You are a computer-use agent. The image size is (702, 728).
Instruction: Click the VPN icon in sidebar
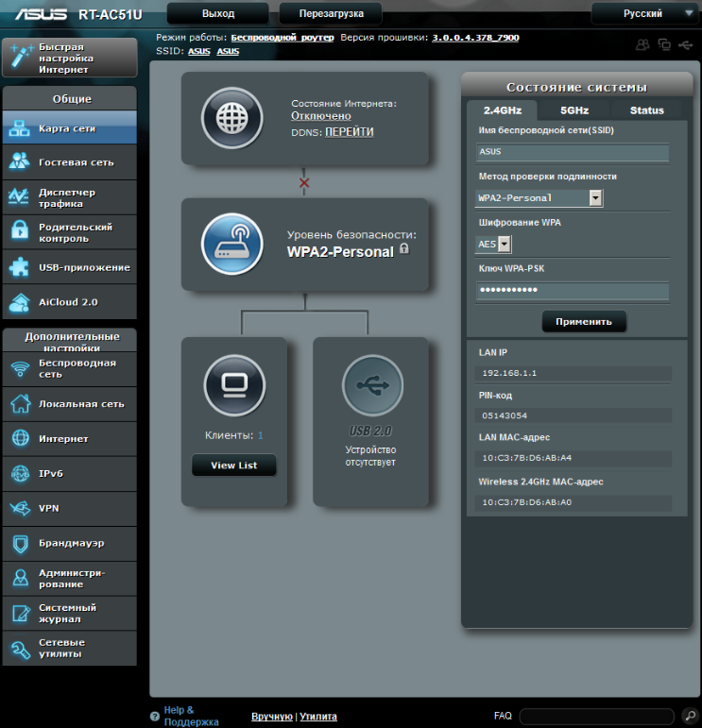[21, 508]
